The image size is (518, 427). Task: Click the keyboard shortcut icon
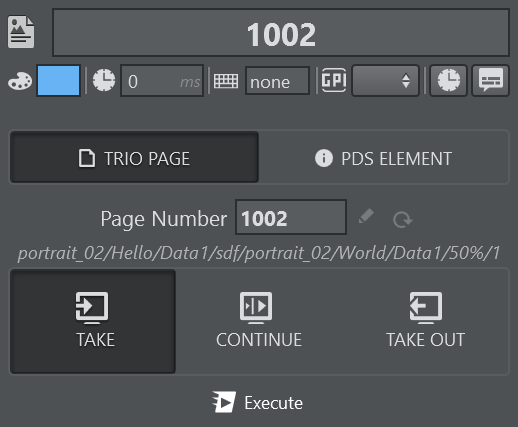[x=226, y=81]
